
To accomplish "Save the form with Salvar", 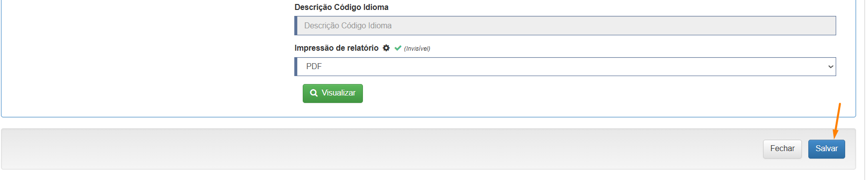I will click(826, 149).
